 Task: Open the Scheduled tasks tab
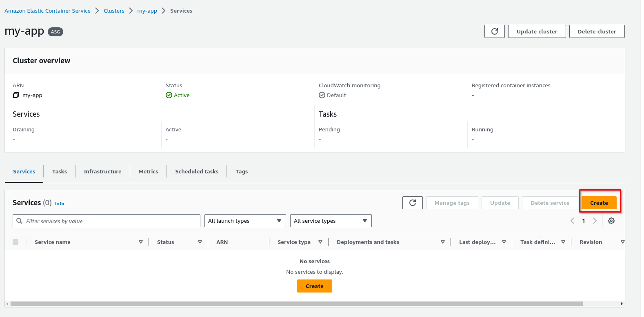pos(197,171)
